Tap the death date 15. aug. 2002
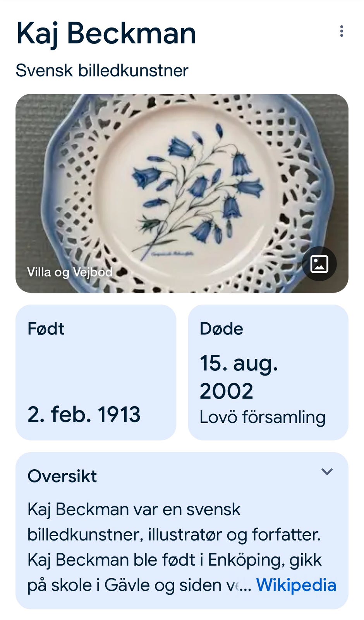 pyautogui.click(x=239, y=377)
